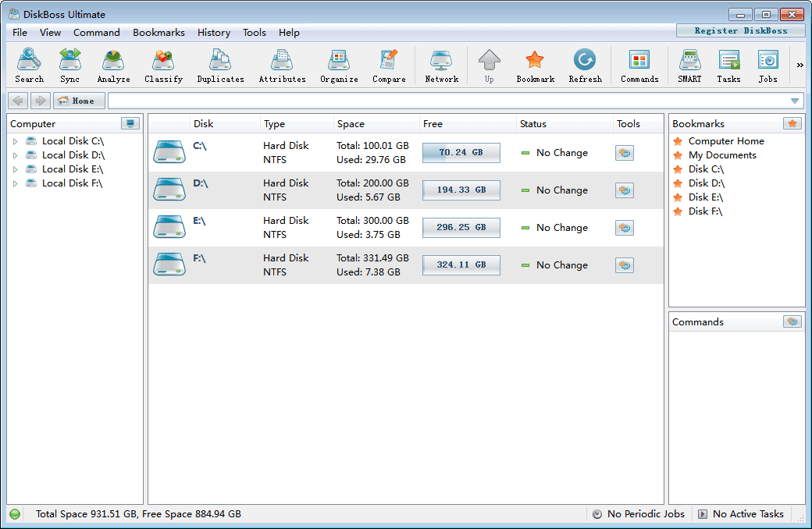The width and height of the screenshot is (812, 529).
Task: Click the D:\ free space bar 194.33 GB
Action: click(461, 190)
